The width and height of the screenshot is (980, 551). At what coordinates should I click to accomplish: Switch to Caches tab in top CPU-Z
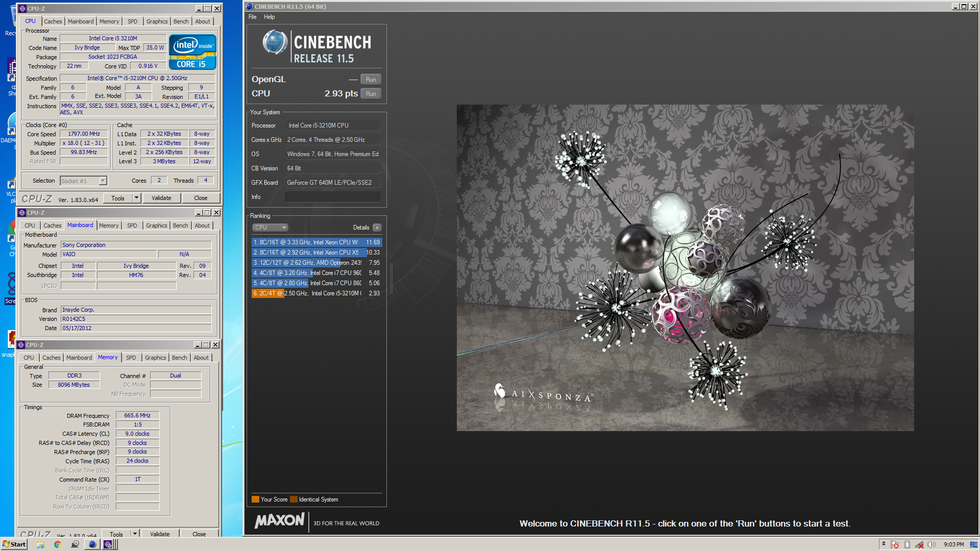tap(53, 21)
